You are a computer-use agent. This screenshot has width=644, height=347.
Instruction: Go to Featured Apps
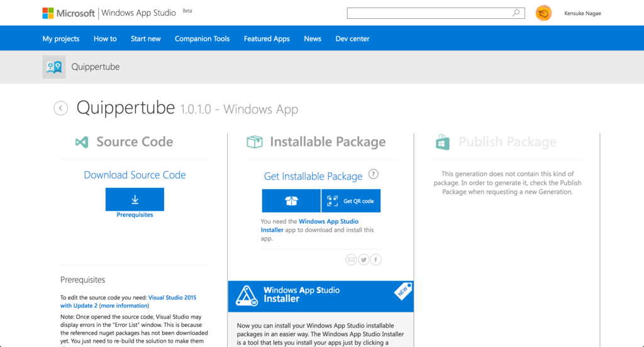point(267,38)
